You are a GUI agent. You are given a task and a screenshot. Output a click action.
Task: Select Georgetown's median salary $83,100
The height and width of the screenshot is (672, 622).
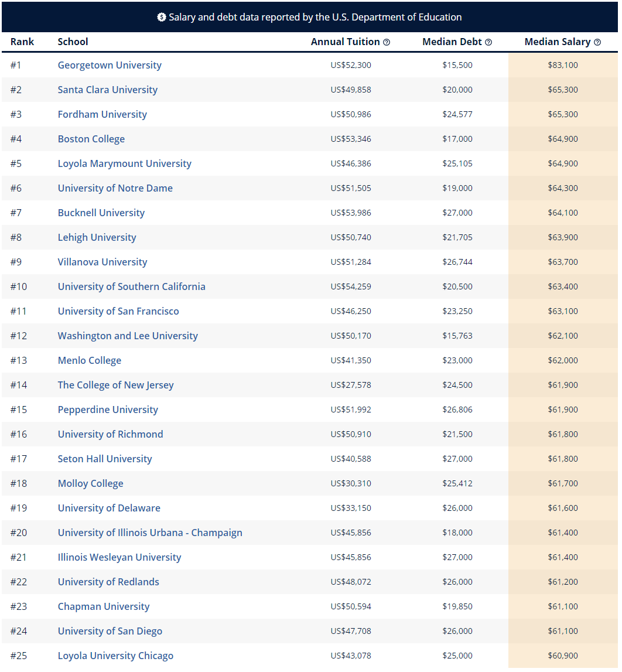click(x=562, y=65)
